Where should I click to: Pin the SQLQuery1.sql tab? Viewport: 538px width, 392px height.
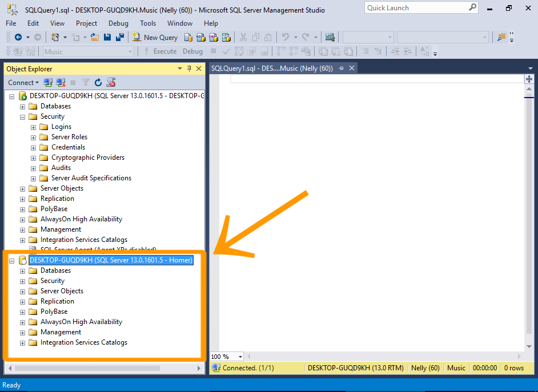pyautogui.click(x=342, y=68)
